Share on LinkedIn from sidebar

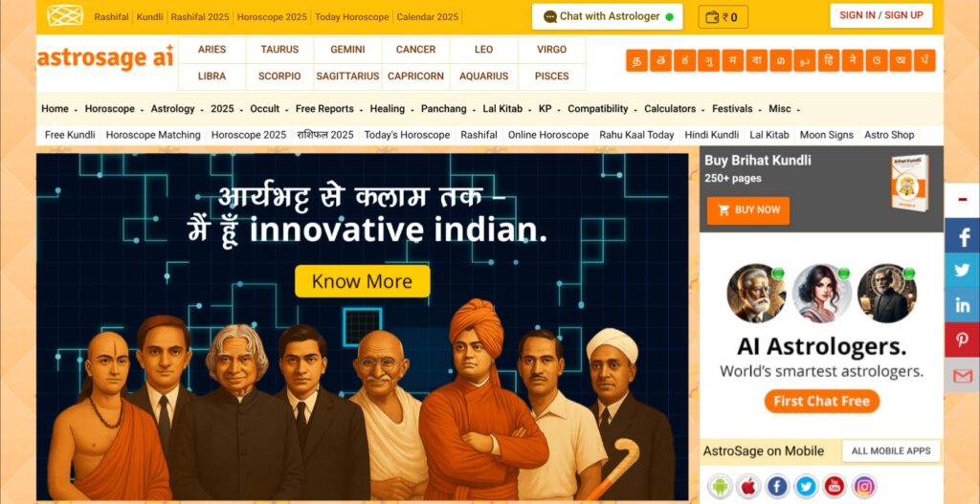pos(963,305)
